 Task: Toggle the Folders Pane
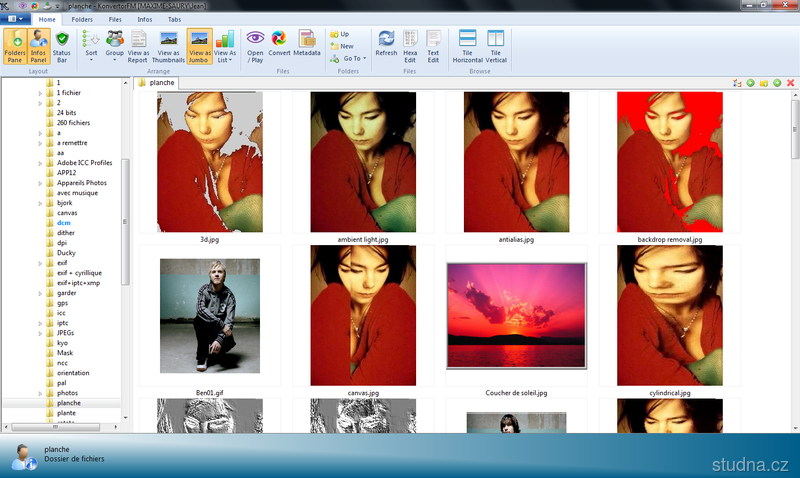click(15, 45)
